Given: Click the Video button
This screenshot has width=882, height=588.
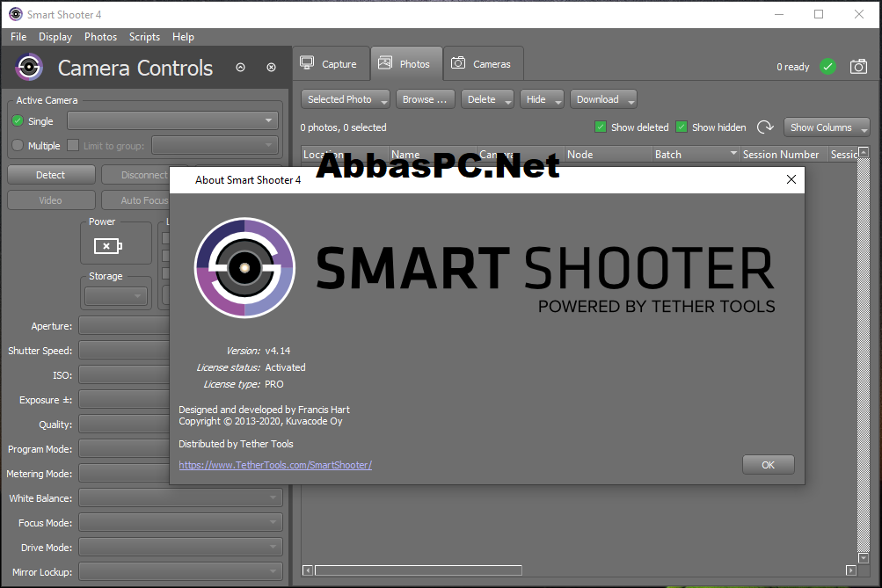Looking at the screenshot, I should pyautogui.click(x=51, y=200).
